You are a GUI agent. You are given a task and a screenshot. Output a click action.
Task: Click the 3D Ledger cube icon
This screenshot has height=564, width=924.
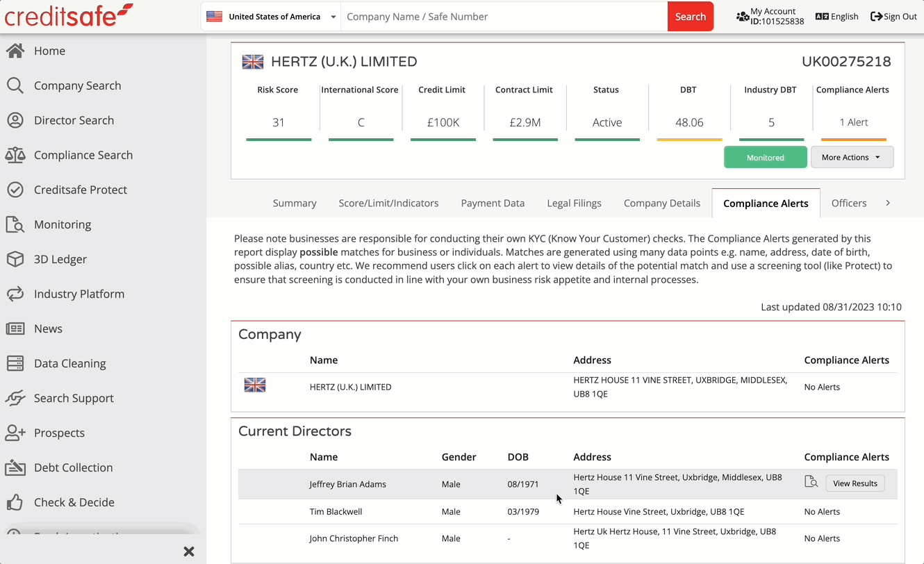[15, 259]
